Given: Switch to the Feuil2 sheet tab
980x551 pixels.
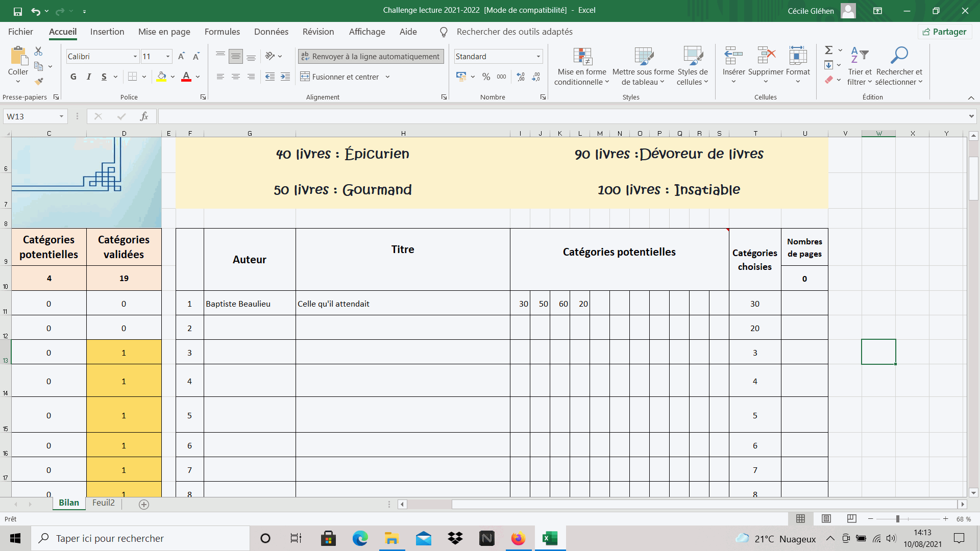Looking at the screenshot, I should [x=103, y=503].
